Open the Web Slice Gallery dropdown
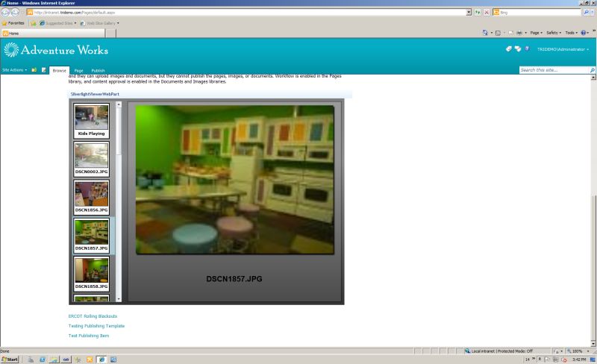Image resolution: width=597 pixels, height=364 pixels. pos(99,23)
